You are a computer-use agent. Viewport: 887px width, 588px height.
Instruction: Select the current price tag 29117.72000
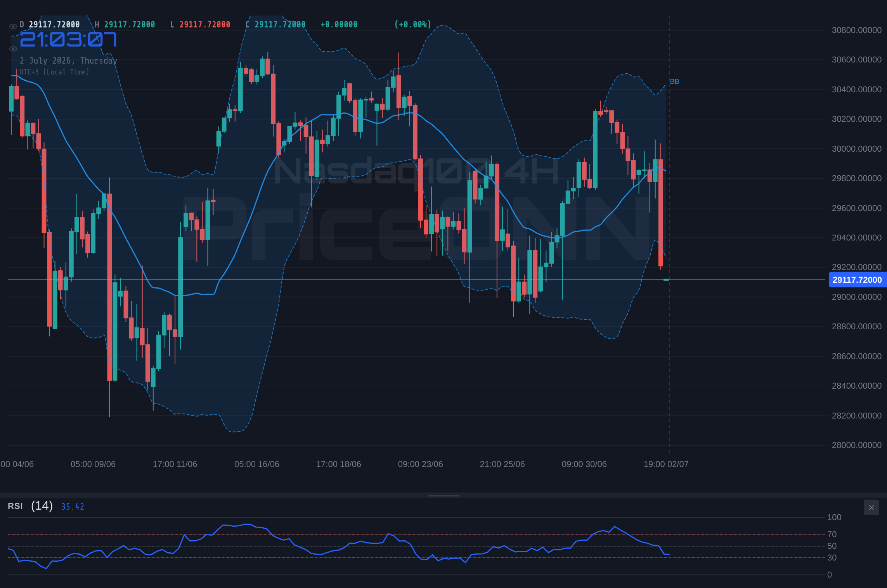coord(857,280)
